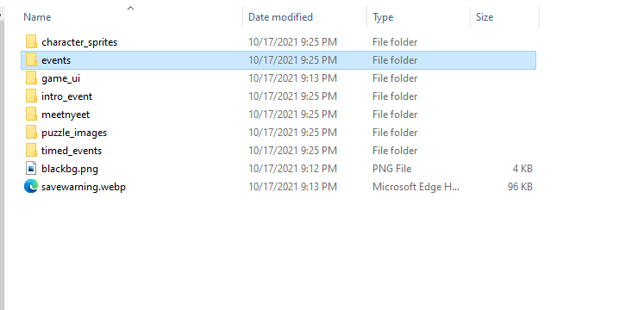Select the meetnyeet folder icon
644x310 pixels.
[x=31, y=114]
